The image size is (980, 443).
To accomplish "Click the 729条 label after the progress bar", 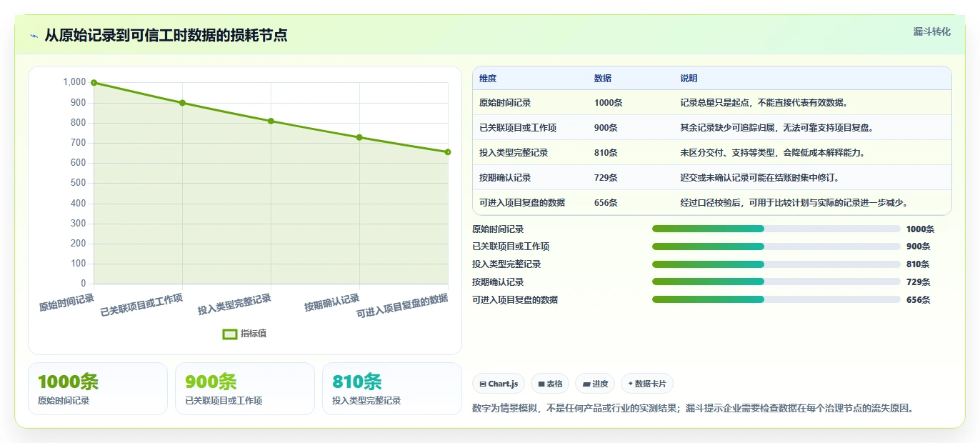I will click(918, 282).
